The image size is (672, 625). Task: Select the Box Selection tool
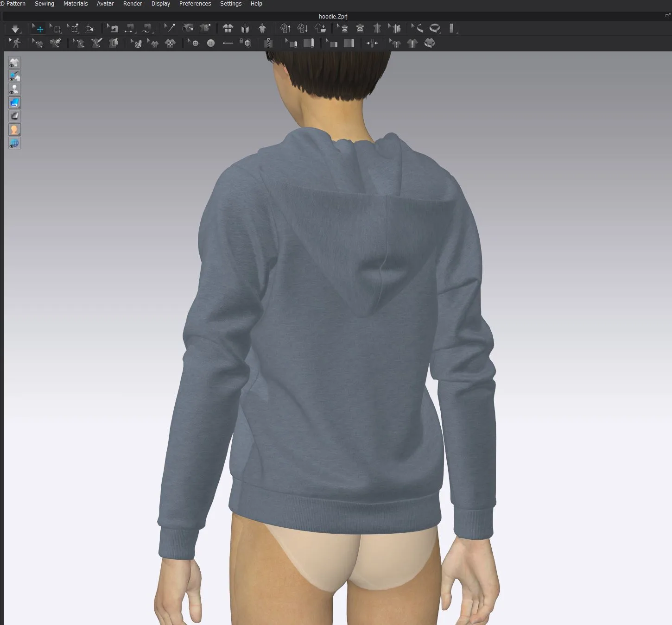pyautogui.click(x=57, y=28)
